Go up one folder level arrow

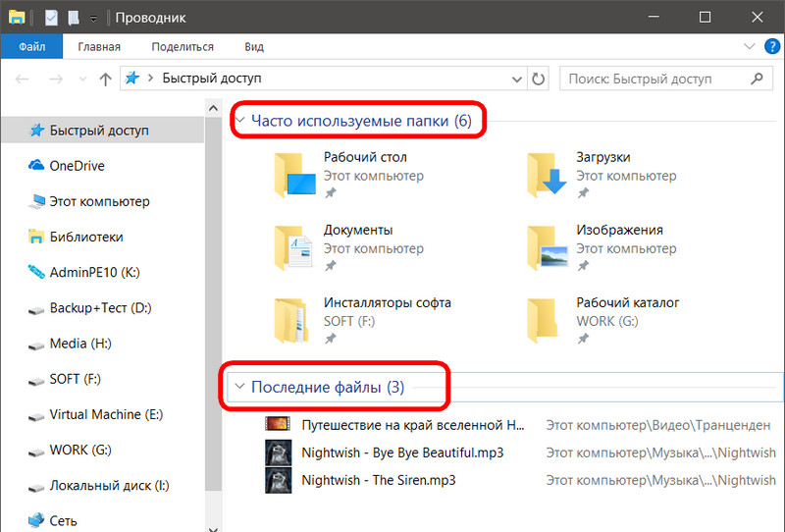[x=105, y=79]
